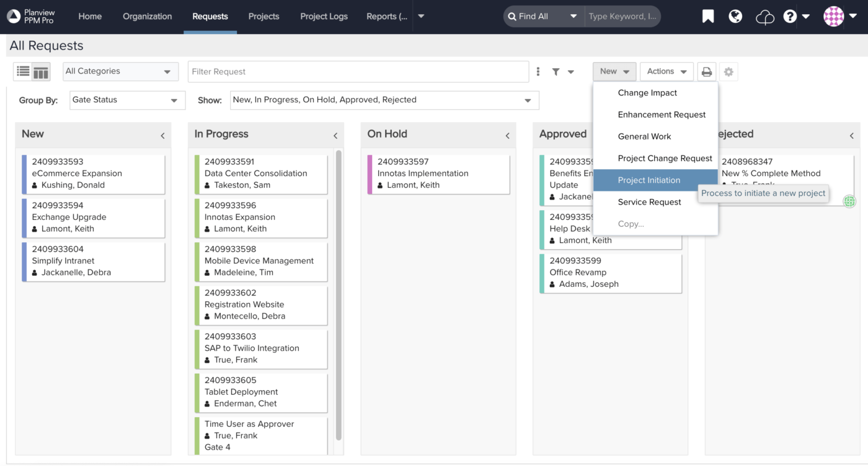Expand the Find All search scope dropdown
Screen dimensions: 868x466
[x=544, y=17]
